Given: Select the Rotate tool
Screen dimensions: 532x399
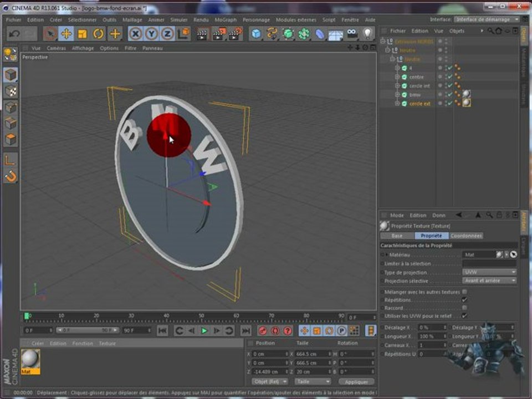Looking at the screenshot, I should 99,34.
